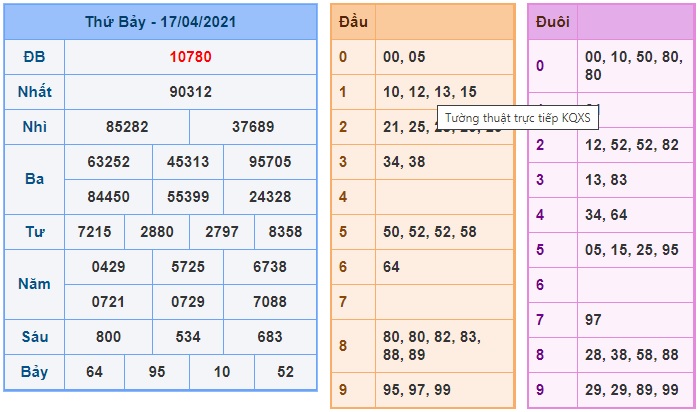The image size is (700, 412).
Task: Click Tư prize number 8358
Action: tap(285, 232)
